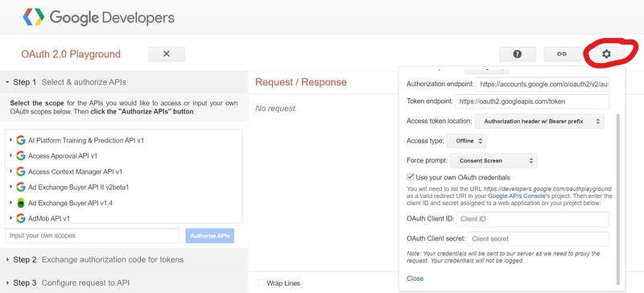Click the Authorize APIs button
Image resolution: width=644 pixels, height=293 pixels.
point(210,236)
